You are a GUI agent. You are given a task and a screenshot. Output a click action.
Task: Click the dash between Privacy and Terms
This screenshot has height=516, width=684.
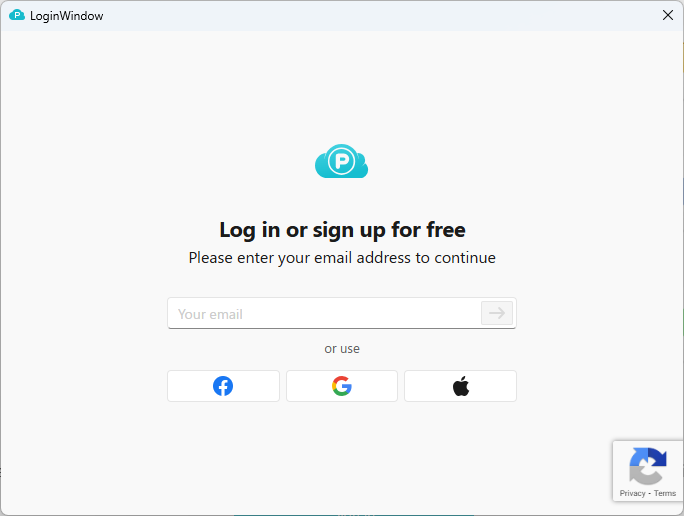pyautogui.click(x=649, y=493)
